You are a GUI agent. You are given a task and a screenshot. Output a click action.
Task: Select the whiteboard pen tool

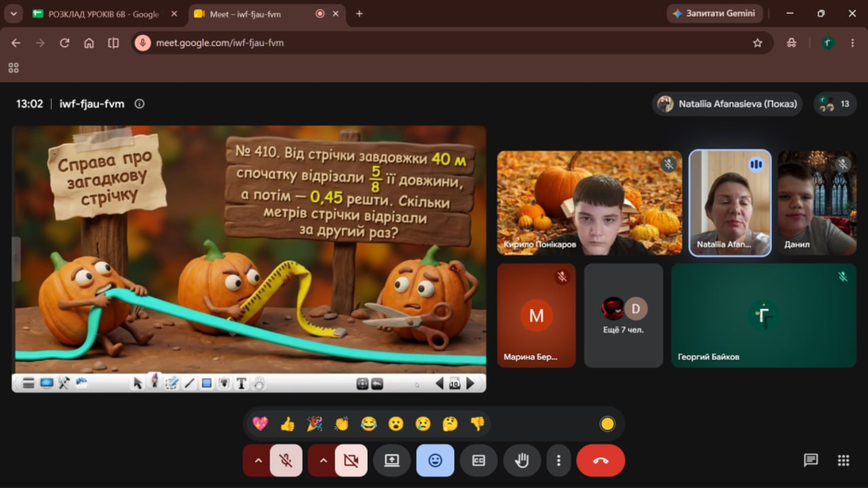click(154, 381)
